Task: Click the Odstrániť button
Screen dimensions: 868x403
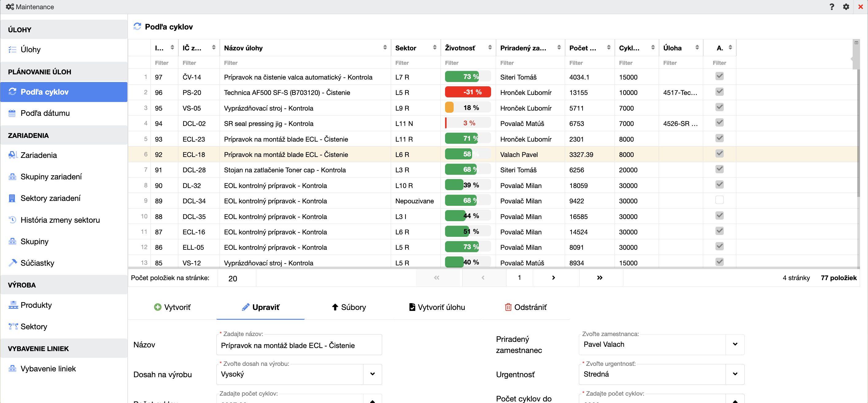Action: [525, 307]
